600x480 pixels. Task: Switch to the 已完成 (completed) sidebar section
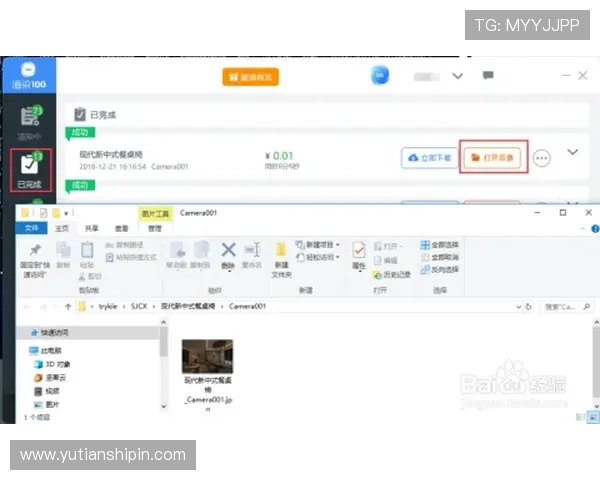click(30, 170)
